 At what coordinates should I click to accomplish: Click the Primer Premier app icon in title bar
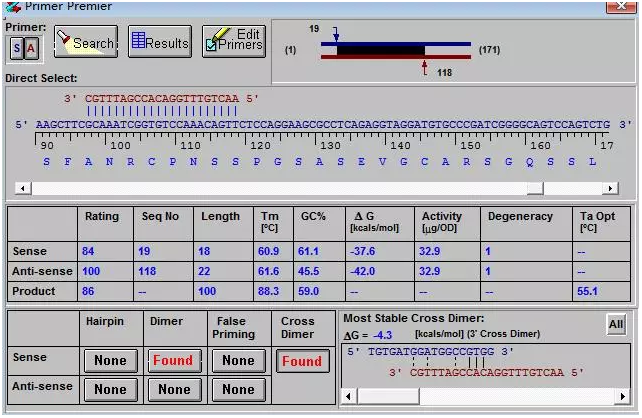tap(12, 6)
